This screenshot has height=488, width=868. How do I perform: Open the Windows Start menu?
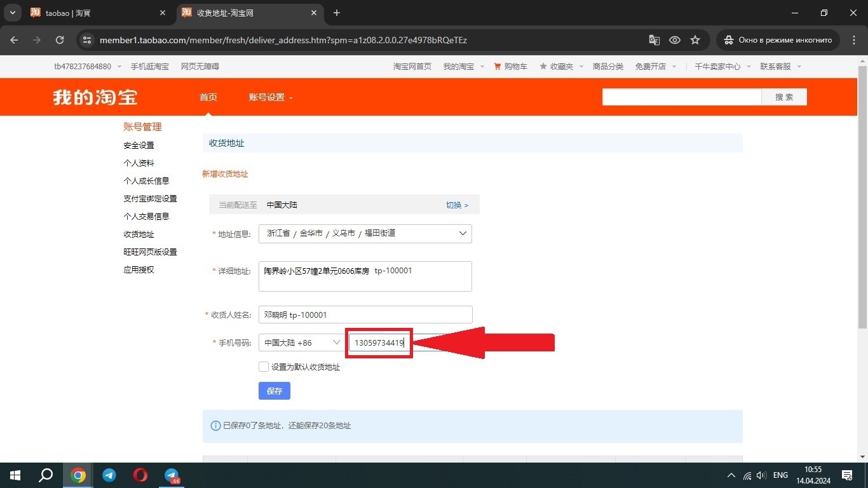[x=15, y=475]
